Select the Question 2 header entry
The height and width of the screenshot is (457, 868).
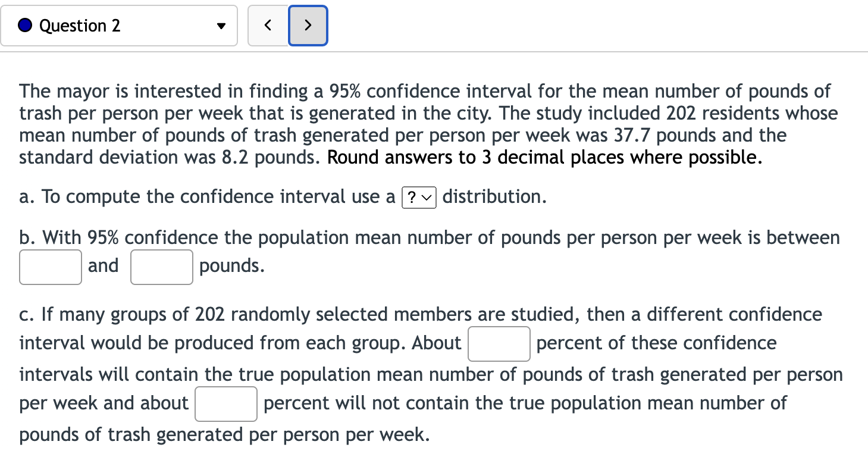click(79, 26)
